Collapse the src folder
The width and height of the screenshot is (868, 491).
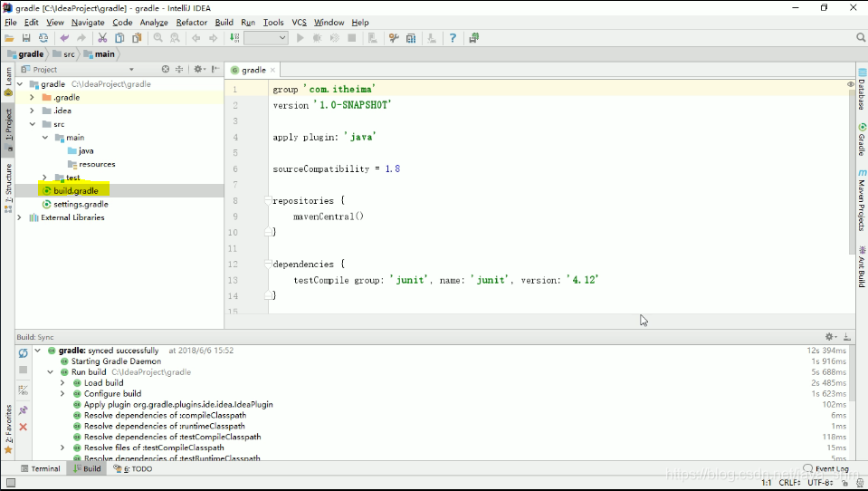point(32,124)
